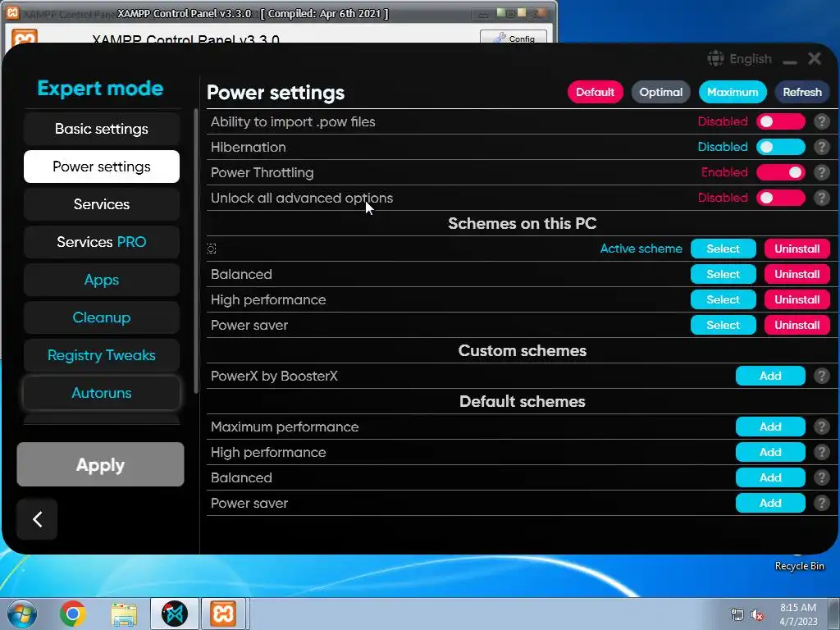The image size is (840, 630).
Task: Open Windows Start menu
Action: point(21,614)
